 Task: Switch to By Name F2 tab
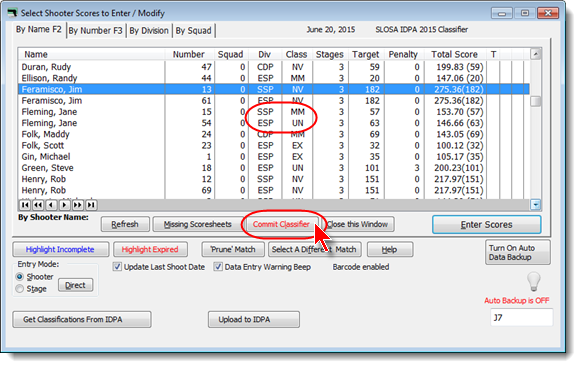click(39, 30)
